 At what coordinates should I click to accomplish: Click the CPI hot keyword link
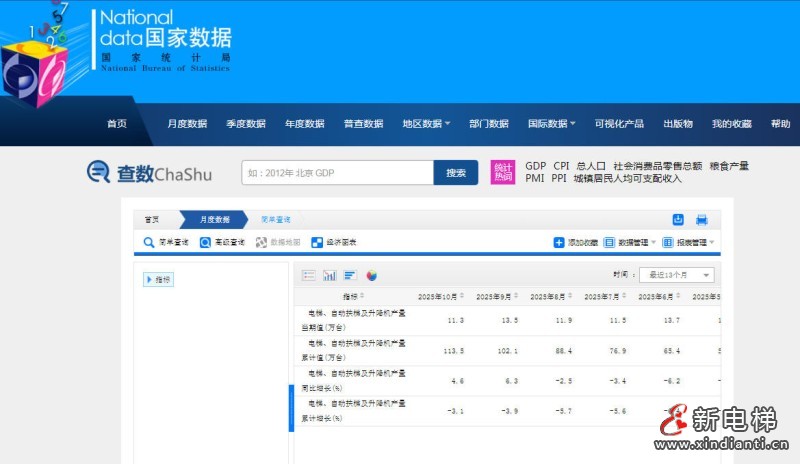click(561, 166)
